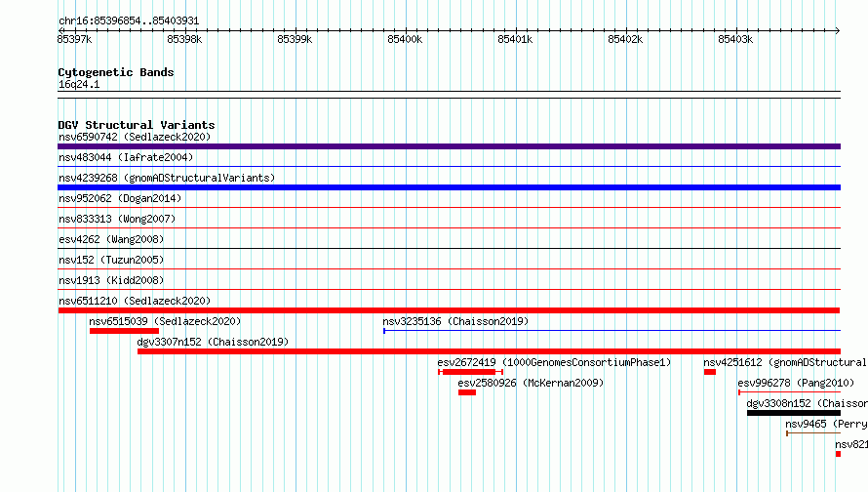This screenshot has width=868, height=492.
Task: Click the nsv4239268 (gnomADStructuralVariants) label
Action: 167,178
